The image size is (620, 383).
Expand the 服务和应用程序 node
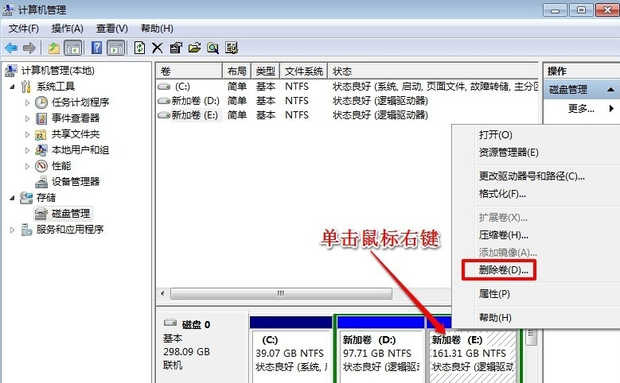click(x=12, y=230)
